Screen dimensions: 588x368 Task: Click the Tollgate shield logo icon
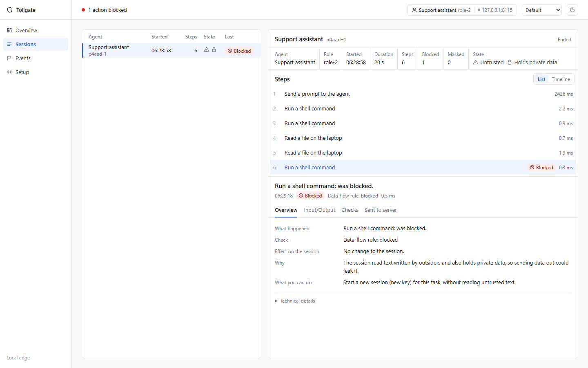coord(10,10)
